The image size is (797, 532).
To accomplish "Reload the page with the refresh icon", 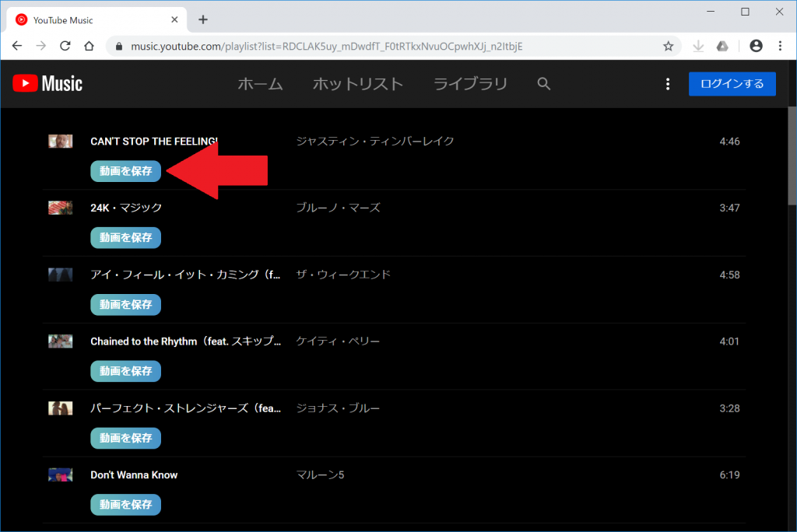I will click(65, 47).
